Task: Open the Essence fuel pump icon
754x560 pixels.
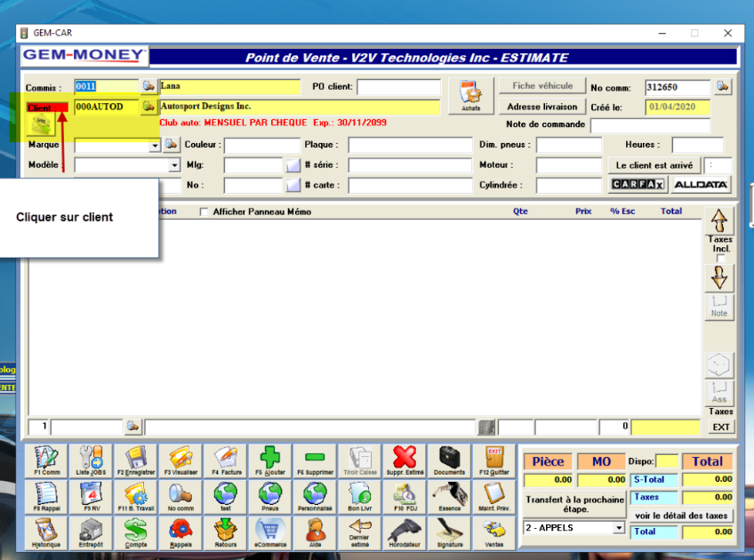Action: tap(450, 497)
